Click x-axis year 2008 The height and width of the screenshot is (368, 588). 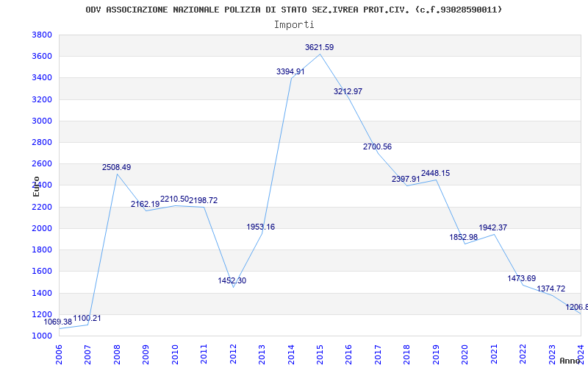pos(117,354)
